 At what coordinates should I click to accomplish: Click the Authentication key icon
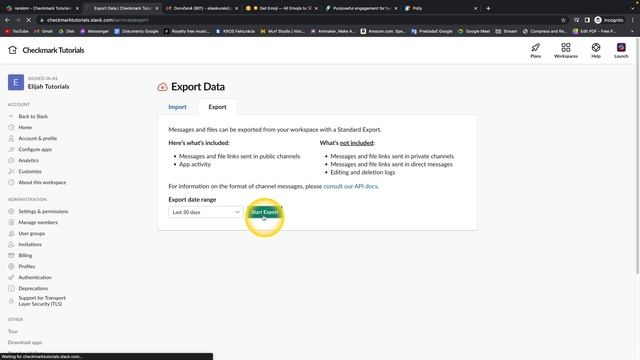[11, 278]
